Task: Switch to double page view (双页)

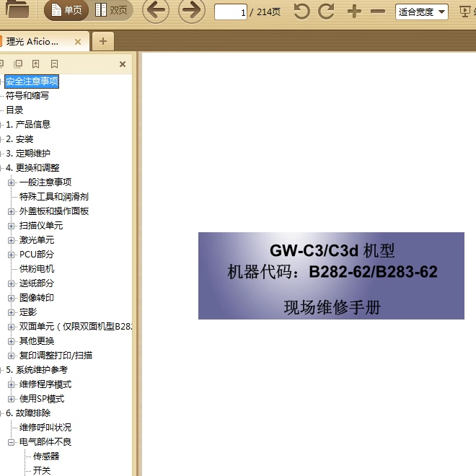Action: [111, 10]
